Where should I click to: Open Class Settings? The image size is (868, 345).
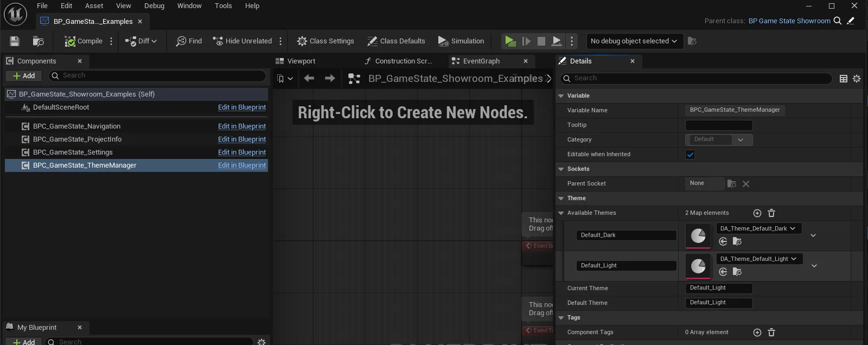point(325,41)
